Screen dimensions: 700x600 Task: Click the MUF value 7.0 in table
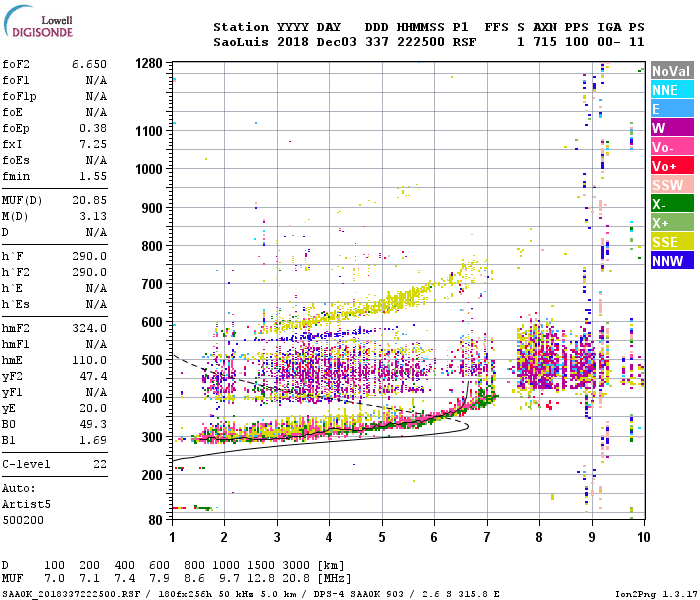54,579
